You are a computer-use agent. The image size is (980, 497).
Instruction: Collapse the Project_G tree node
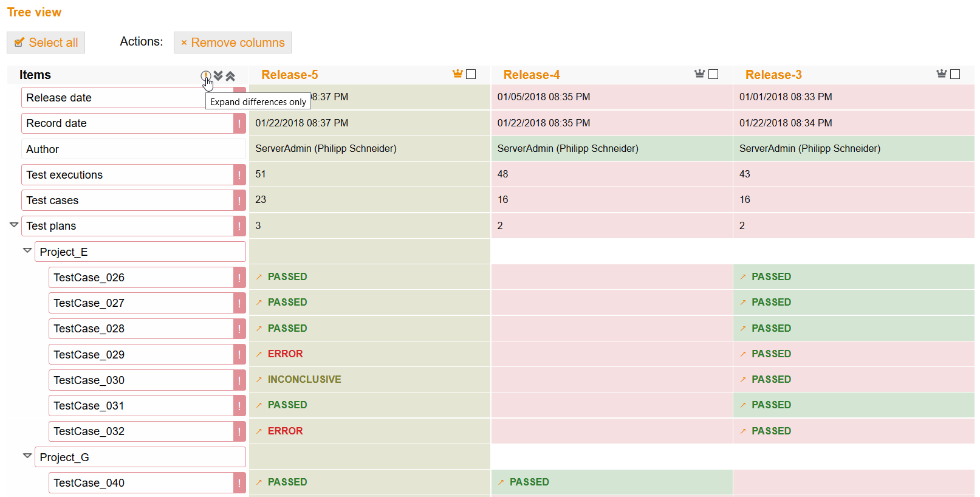[27, 456]
